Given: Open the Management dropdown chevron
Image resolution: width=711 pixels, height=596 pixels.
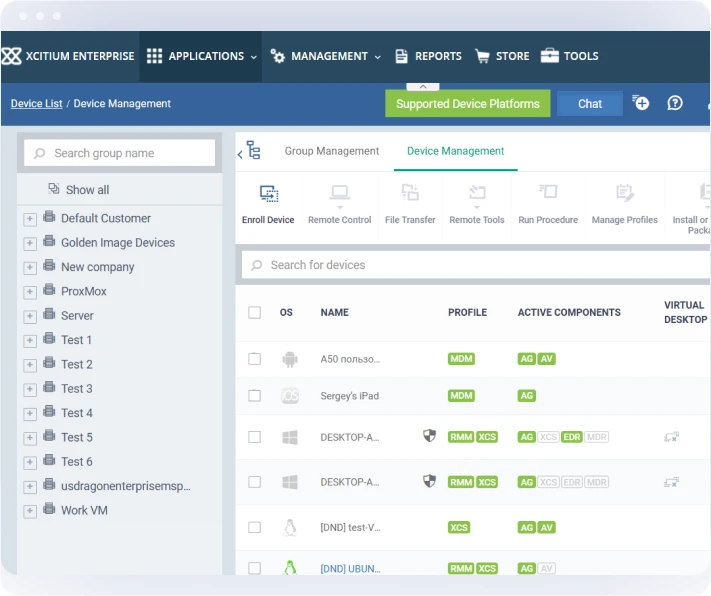Looking at the screenshot, I should point(378,57).
